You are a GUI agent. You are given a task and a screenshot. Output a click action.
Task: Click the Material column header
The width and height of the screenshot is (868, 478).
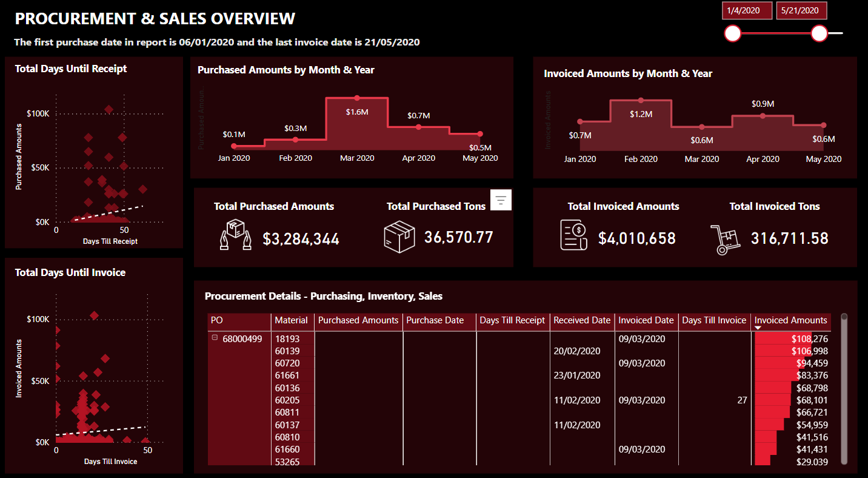[291, 320]
